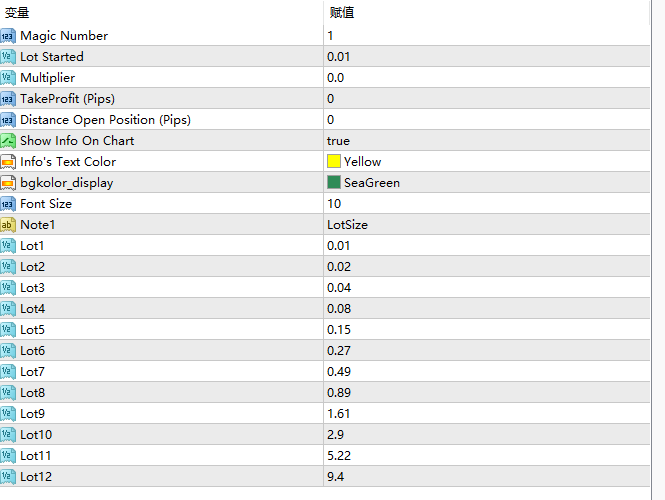Click the icon beside Lot12
The width and height of the screenshot is (665, 500).
8,477
